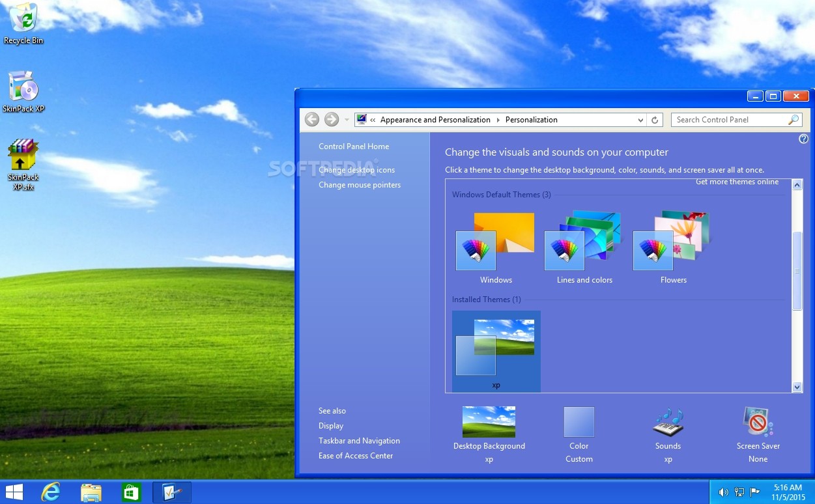
Task: Click the Help question mark icon
Action: click(x=803, y=139)
